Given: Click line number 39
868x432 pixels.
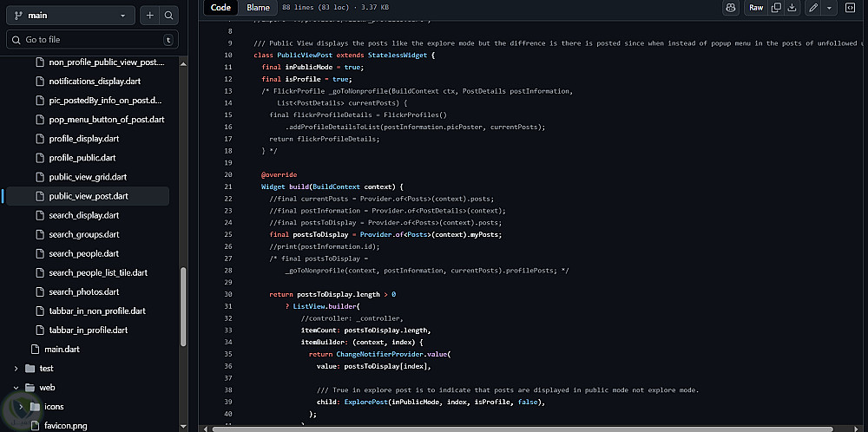Looking at the screenshot, I should (x=228, y=403).
